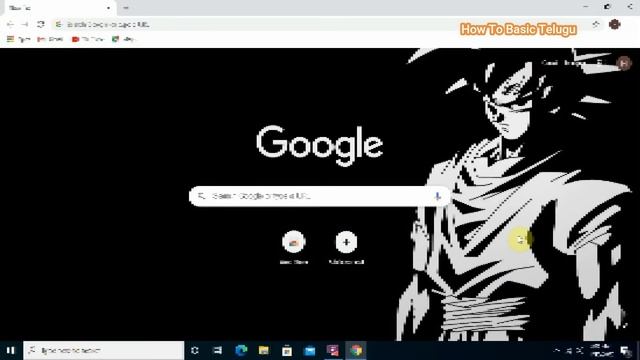Launch Microsoft Edge from the taskbar
Screen dimensions: 640x360
[241, 350]
